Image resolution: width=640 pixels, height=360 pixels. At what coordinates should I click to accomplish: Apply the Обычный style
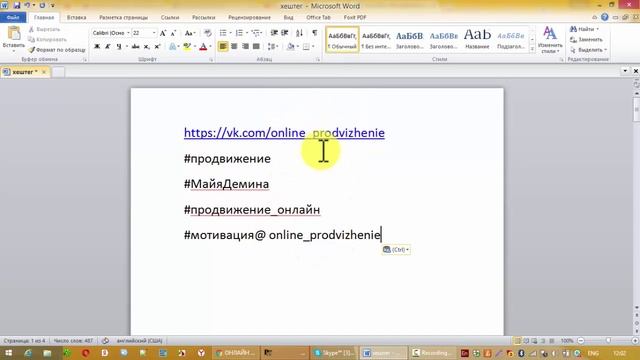coord(342,40)
